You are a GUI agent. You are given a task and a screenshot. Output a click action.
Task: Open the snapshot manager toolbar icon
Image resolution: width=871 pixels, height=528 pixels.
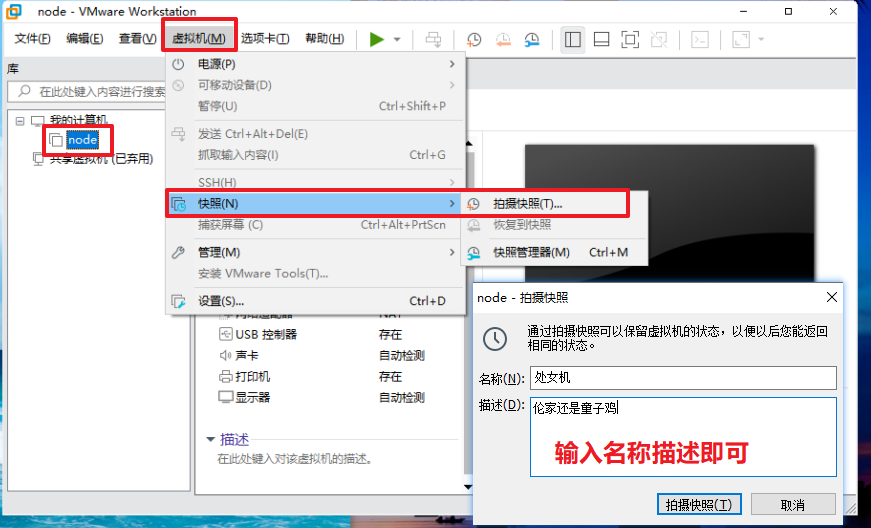point(532,39)
